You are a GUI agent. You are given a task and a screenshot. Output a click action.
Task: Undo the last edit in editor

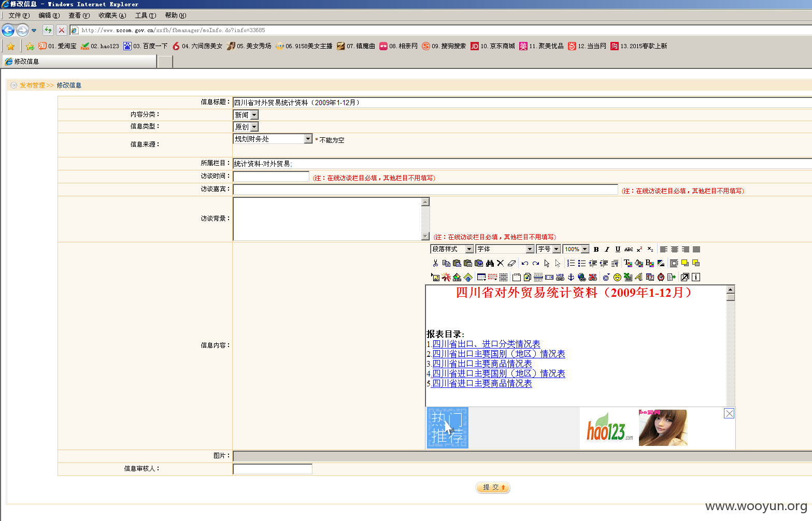(x=525, y=263)
